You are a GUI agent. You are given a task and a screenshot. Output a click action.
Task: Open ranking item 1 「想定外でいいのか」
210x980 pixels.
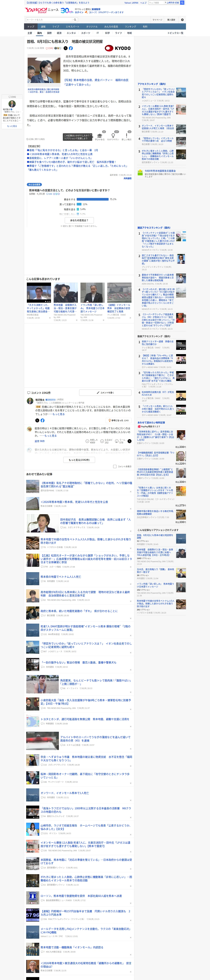click(x=158, y=94)
